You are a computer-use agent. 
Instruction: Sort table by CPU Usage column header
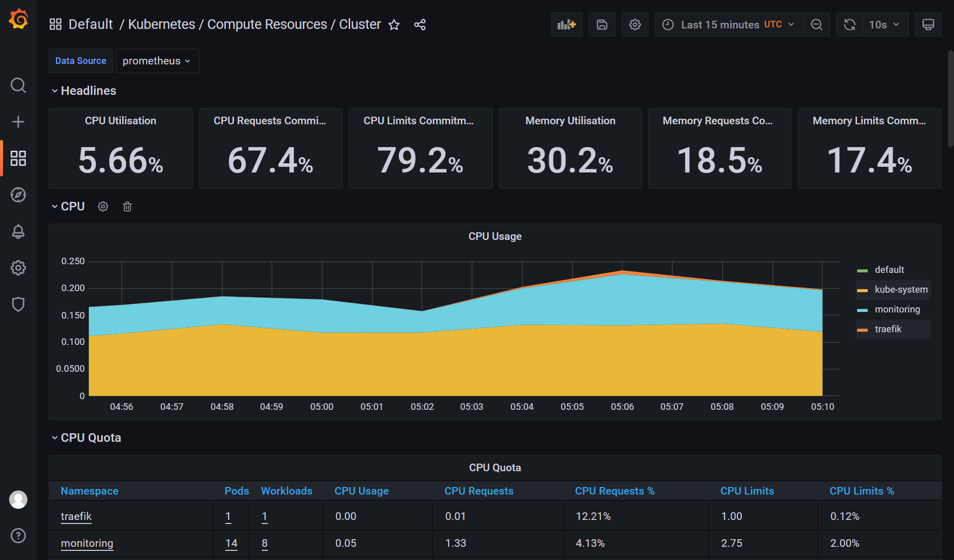pos(361,491)
